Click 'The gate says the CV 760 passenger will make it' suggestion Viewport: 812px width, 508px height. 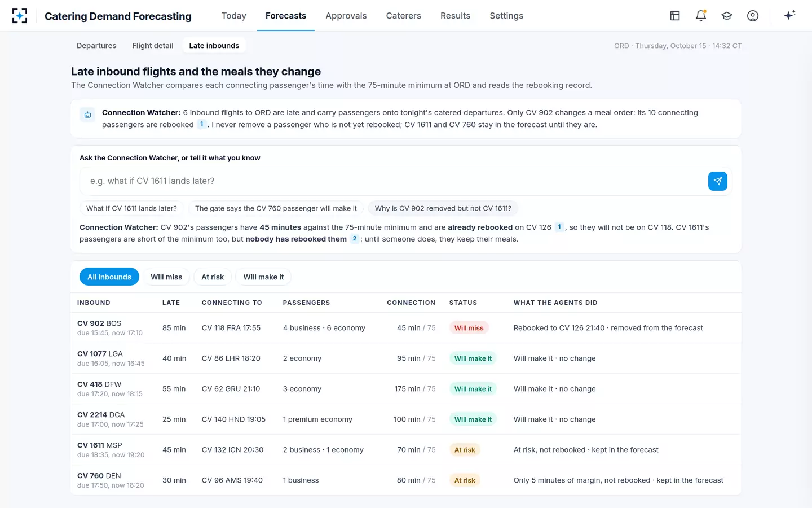click(276, 208)
